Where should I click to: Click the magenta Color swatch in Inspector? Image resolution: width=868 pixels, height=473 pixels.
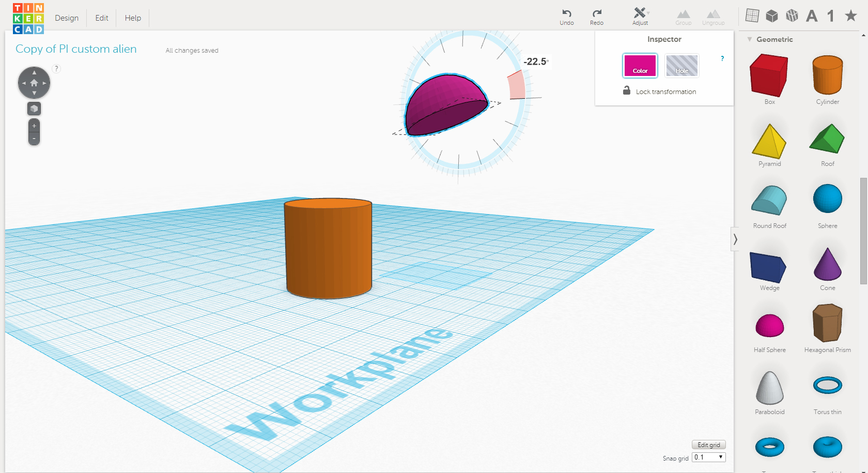640,66
